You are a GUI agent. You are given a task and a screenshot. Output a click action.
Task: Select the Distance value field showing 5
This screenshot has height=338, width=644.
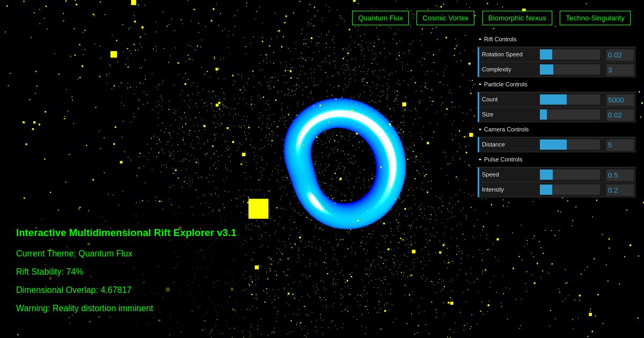(x=620, y=144)
